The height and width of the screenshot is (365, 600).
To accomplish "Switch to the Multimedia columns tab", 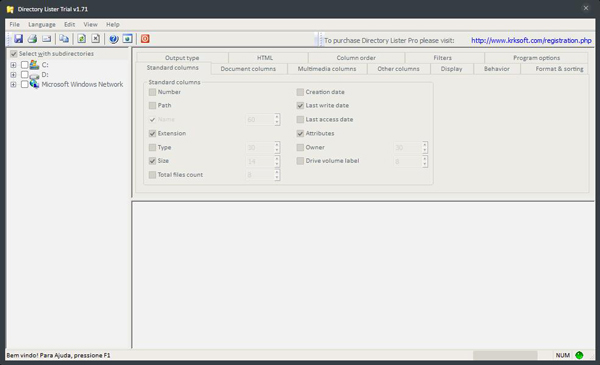I will pyautogui.click(x=327, y=69).
